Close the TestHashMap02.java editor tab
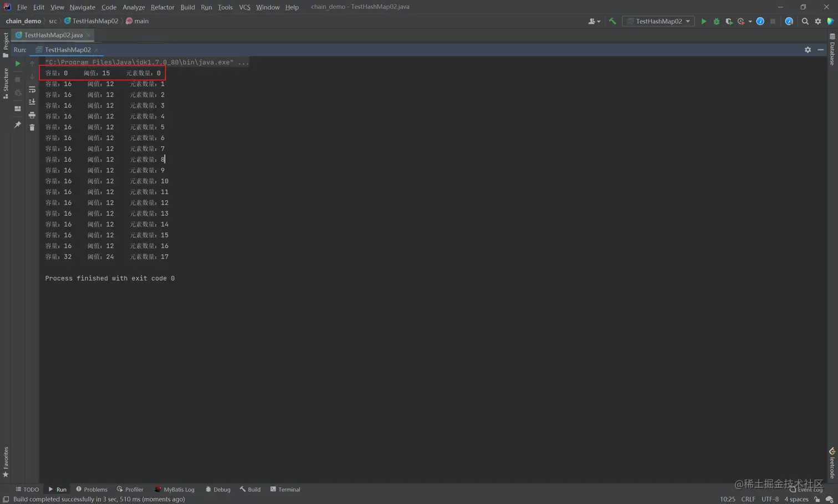This screenshot has height=504, width=838. click(x=89, y=35)
